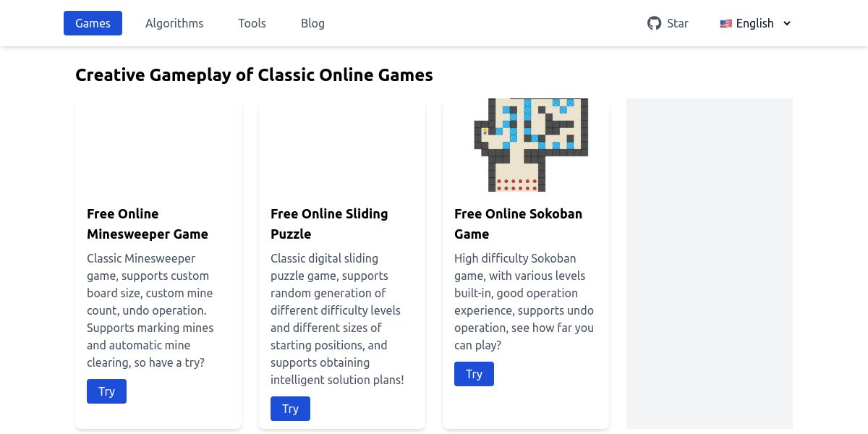Image resolution: width=868 pixels, height=434 pixels.
Task: Select the Tools navigation item
Action: coord(252,23)
